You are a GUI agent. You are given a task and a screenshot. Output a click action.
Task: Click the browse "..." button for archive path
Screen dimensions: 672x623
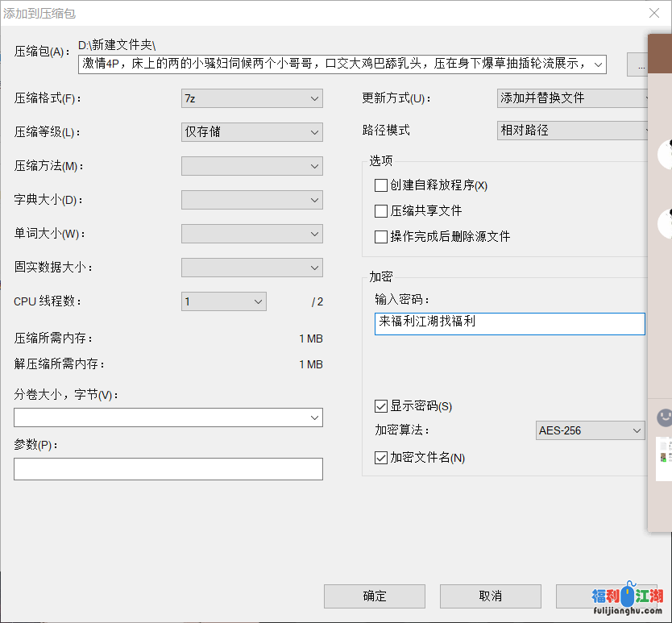[x=640, y=65]
